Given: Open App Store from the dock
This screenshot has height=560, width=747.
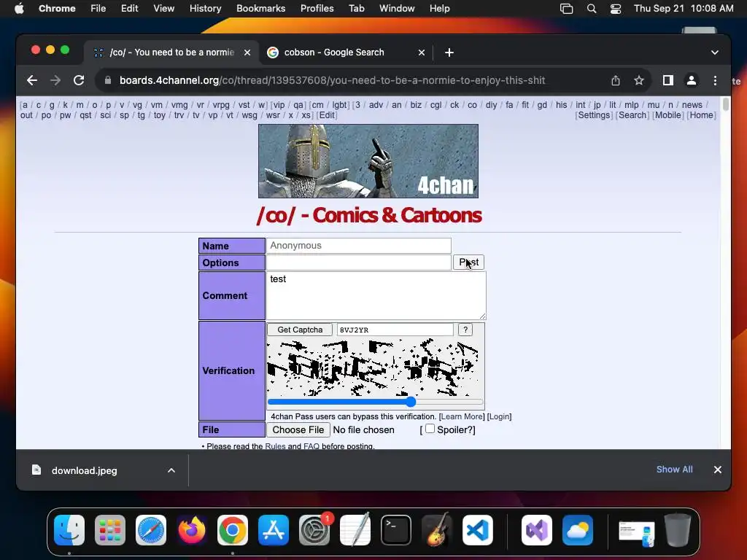Looking at the screenshot, I should pyautogui.click(x=274, y=530).
